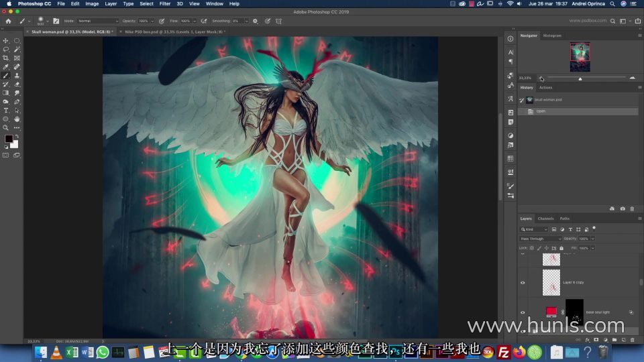This screenshot has width=644, height=362.
Task: Select the Pen tool
Action: pos(17,101)
